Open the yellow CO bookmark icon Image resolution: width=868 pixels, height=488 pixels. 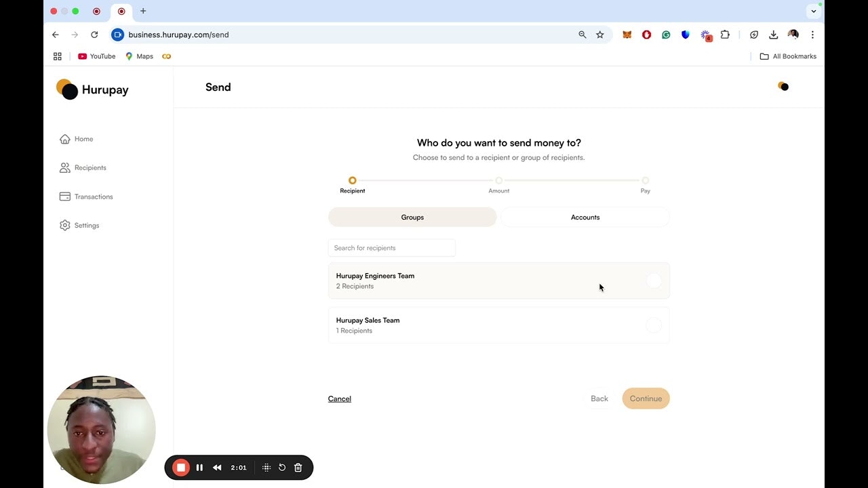167,56
